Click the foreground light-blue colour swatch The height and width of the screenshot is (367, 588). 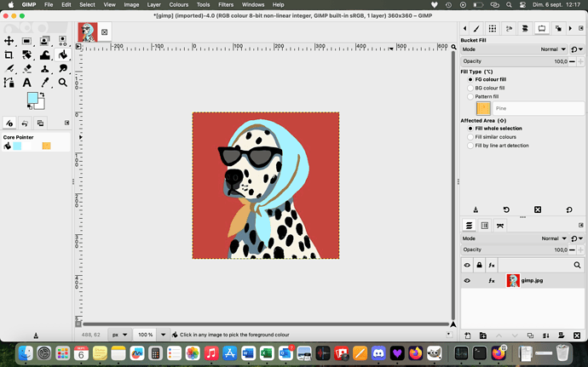point(32,98)
